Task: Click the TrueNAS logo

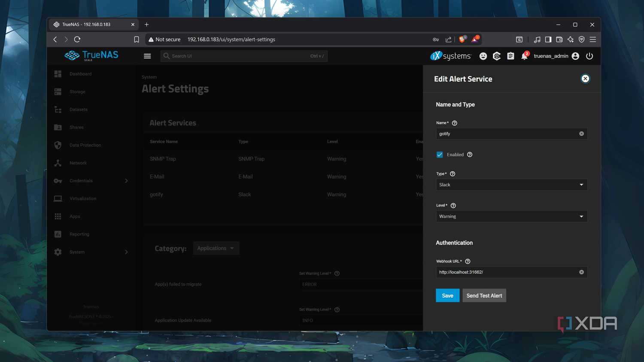Action: (91, 56)
